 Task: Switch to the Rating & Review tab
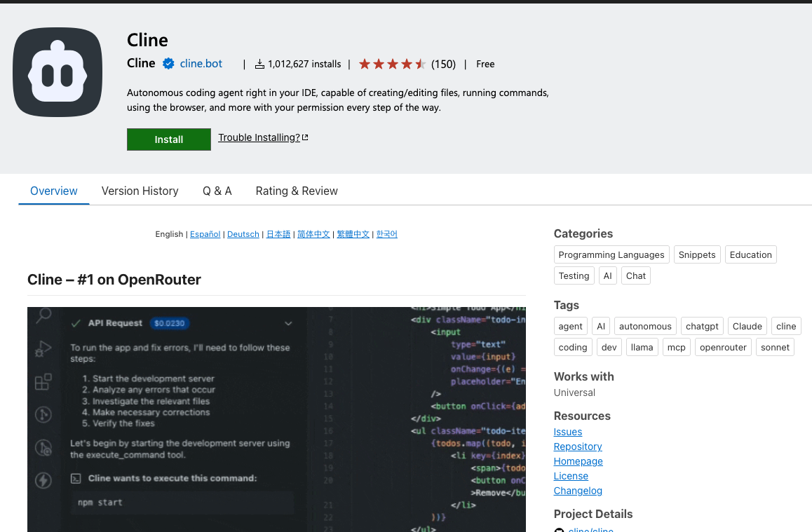297,191
